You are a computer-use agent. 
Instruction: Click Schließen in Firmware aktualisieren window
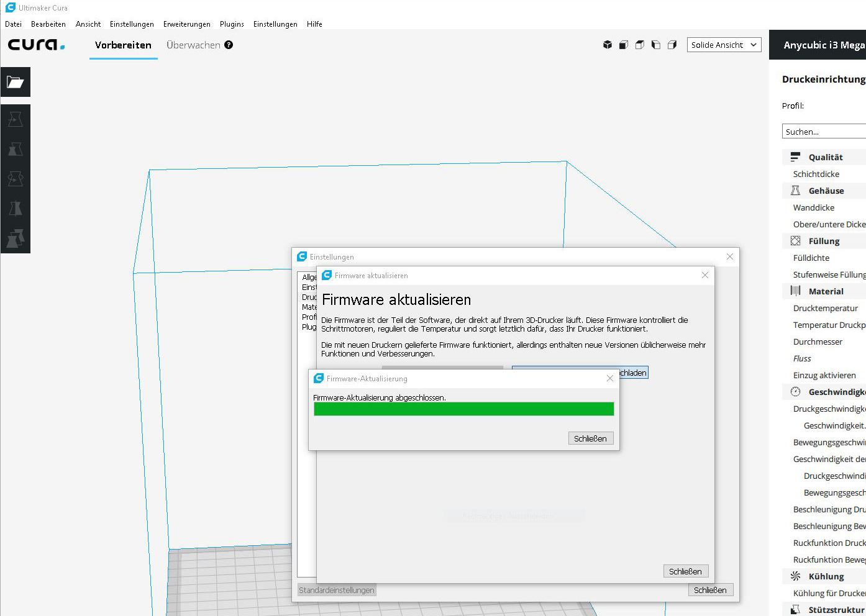(686, 571)
